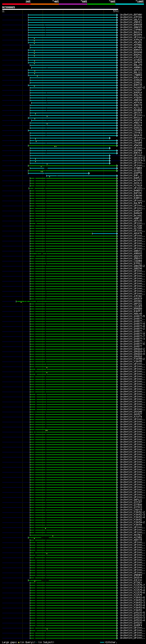
Task: Click the UniRef100_B6U4J8 label
Action: tap(131, 135)
